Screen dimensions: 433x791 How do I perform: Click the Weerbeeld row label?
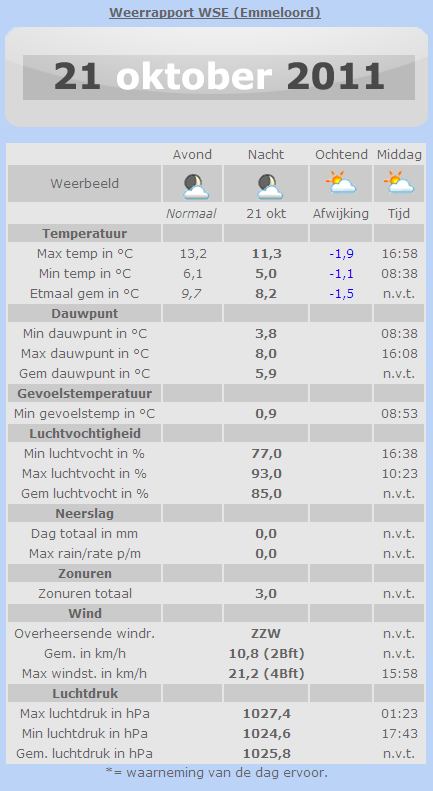click(84, 184)
